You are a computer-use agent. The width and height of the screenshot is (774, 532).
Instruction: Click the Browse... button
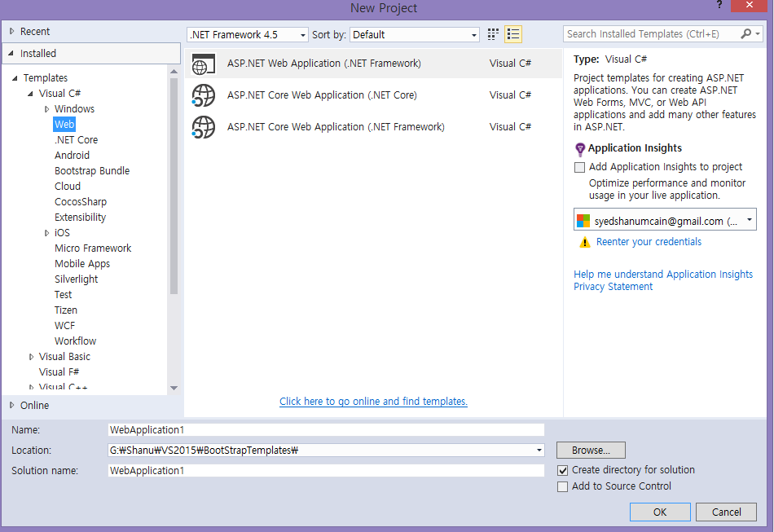(x=591, y=450)
